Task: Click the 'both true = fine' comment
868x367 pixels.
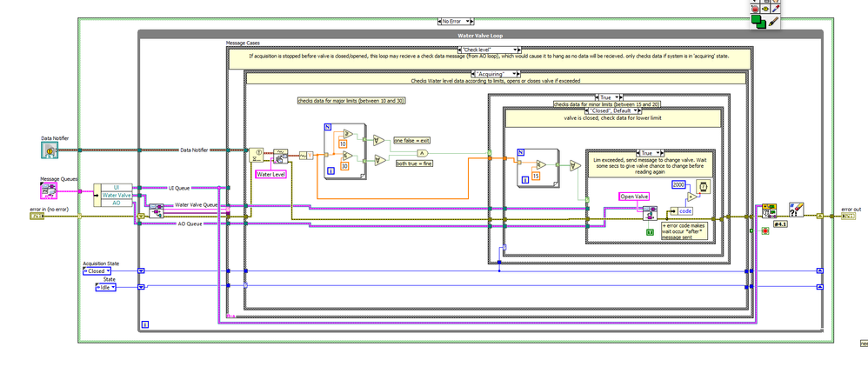Action: click(x=413, y=163)
